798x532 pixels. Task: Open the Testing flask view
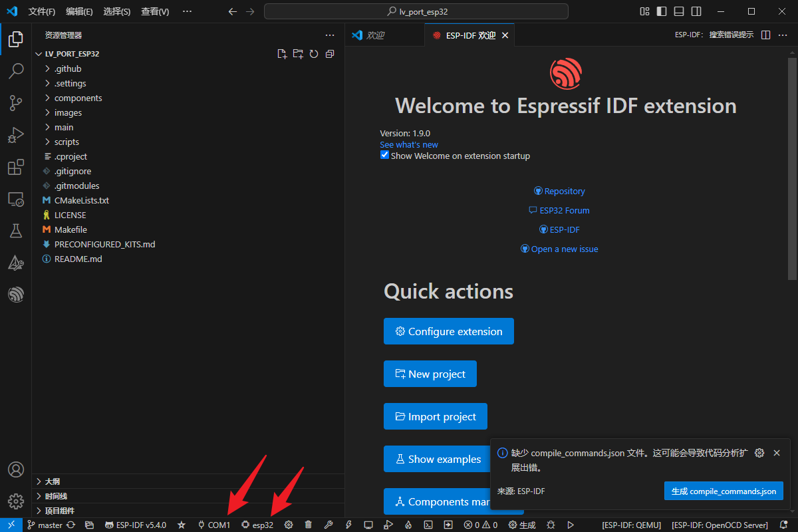point(15,231)
